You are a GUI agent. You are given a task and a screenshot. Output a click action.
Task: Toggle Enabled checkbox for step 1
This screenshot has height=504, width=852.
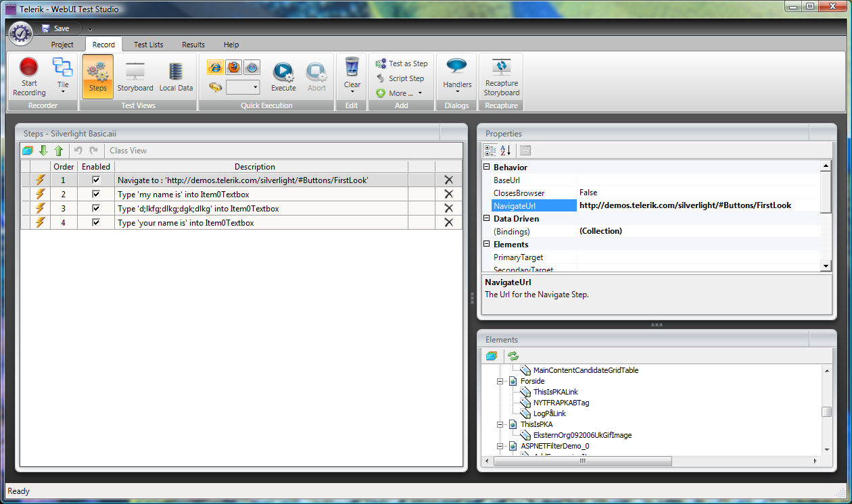pyautogui.click(x=96, y=180)
